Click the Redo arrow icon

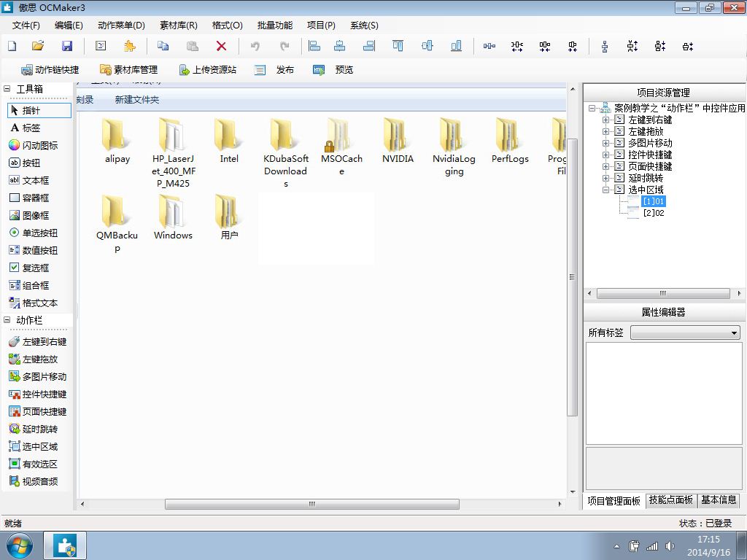285,46
